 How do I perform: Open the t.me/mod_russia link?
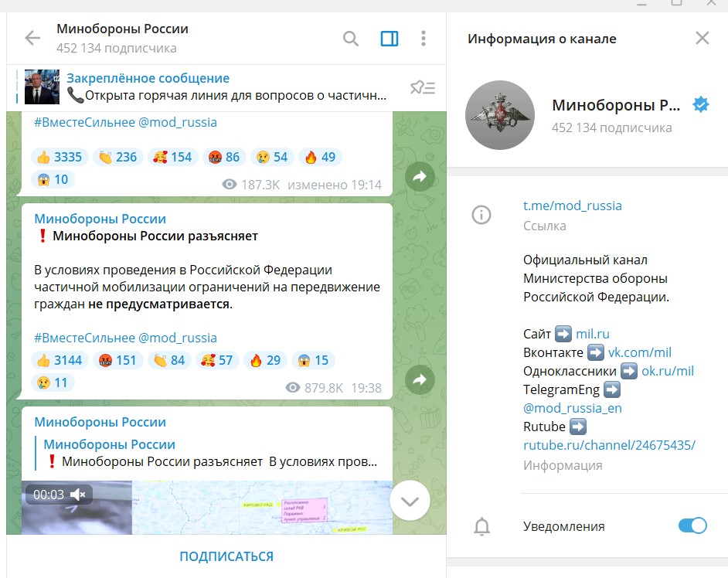(x=573, y=206)
